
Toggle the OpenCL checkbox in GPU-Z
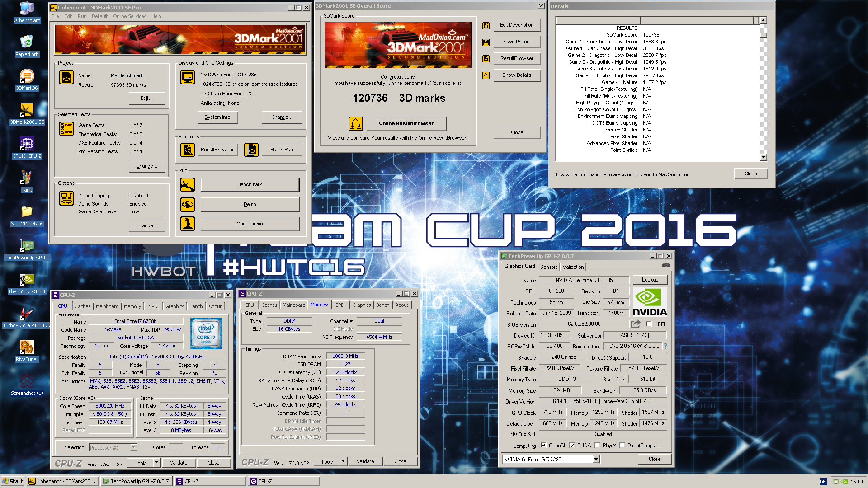(x=543, y=445)
